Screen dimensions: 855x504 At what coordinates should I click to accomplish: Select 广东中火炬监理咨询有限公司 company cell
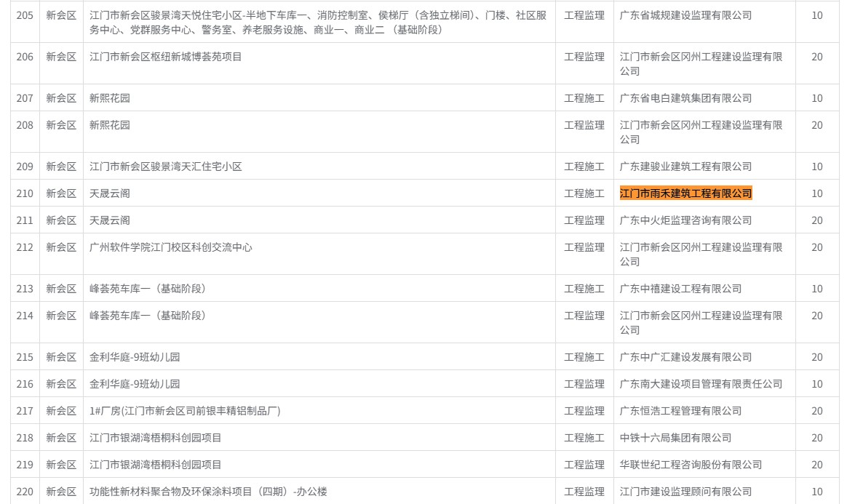click(685, 220)
